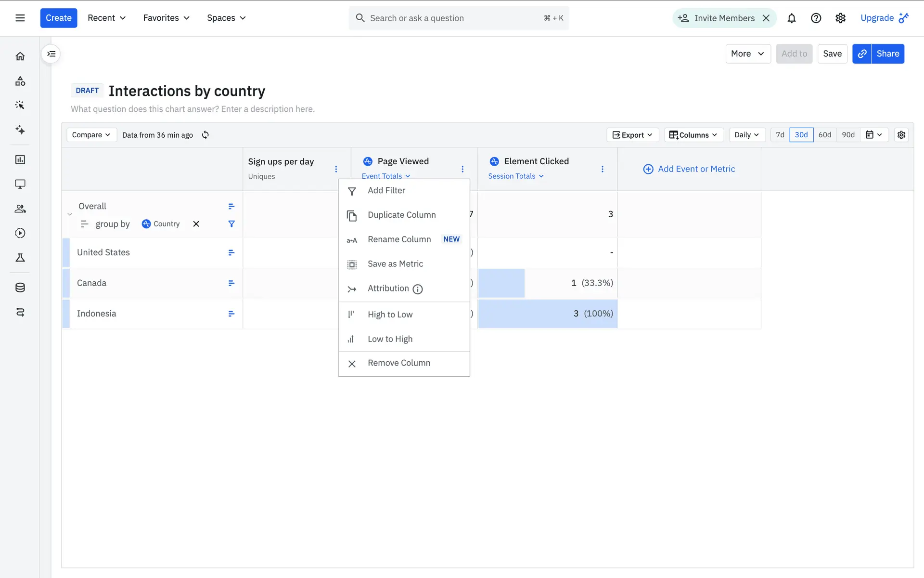Remove the Country group-by with X
The image size is (924, 578).
tap(196, 224)
